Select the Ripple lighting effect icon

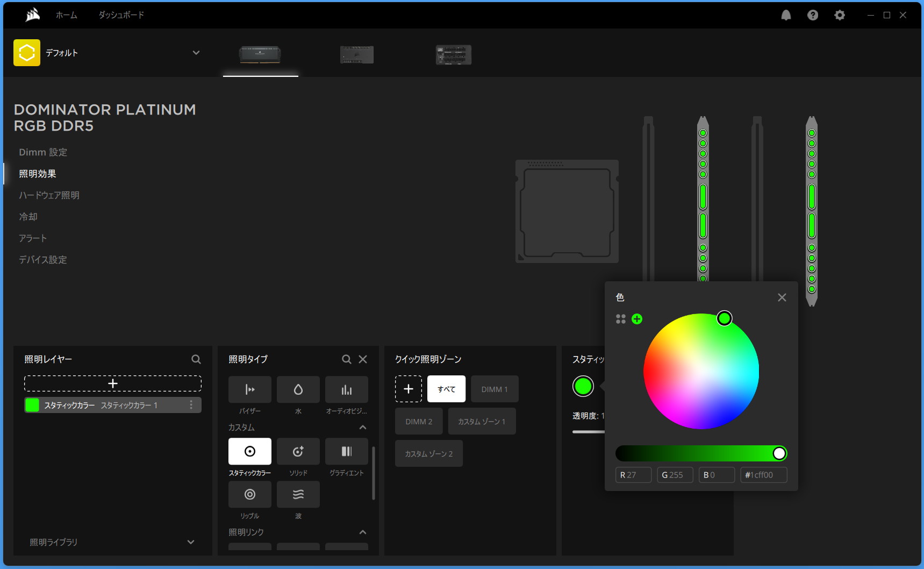coord(249,494)
